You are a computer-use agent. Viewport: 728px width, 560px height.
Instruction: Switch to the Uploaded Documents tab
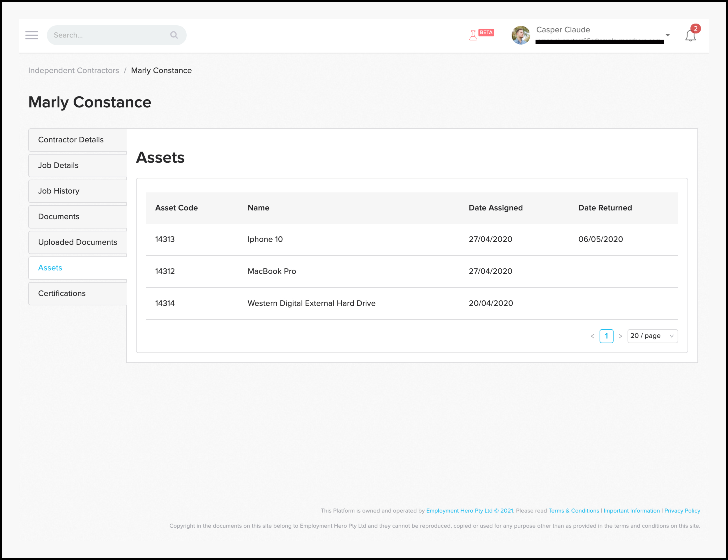(x=78, y=242)
